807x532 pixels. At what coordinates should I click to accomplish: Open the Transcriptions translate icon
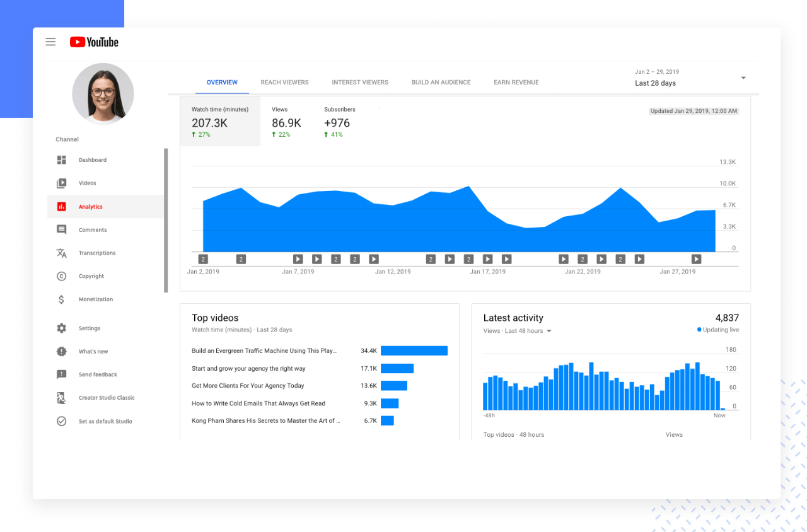click(61, 253)
